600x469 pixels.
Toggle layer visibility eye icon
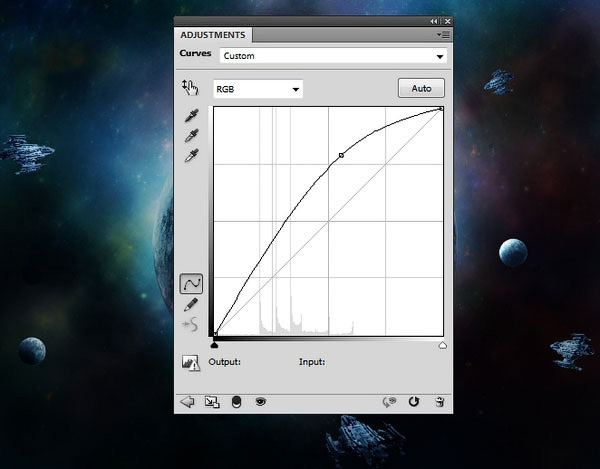[260, 401]
